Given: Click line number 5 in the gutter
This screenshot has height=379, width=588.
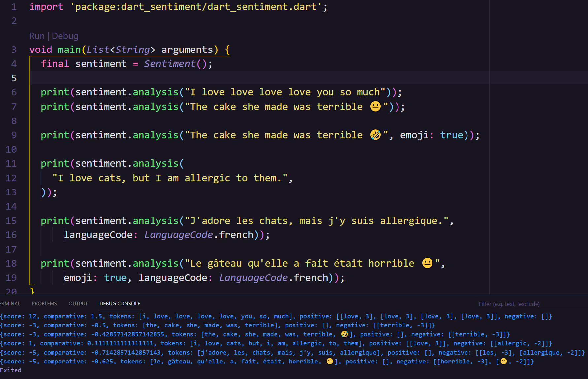Looking at the screenshot, I should coord(14,78).
